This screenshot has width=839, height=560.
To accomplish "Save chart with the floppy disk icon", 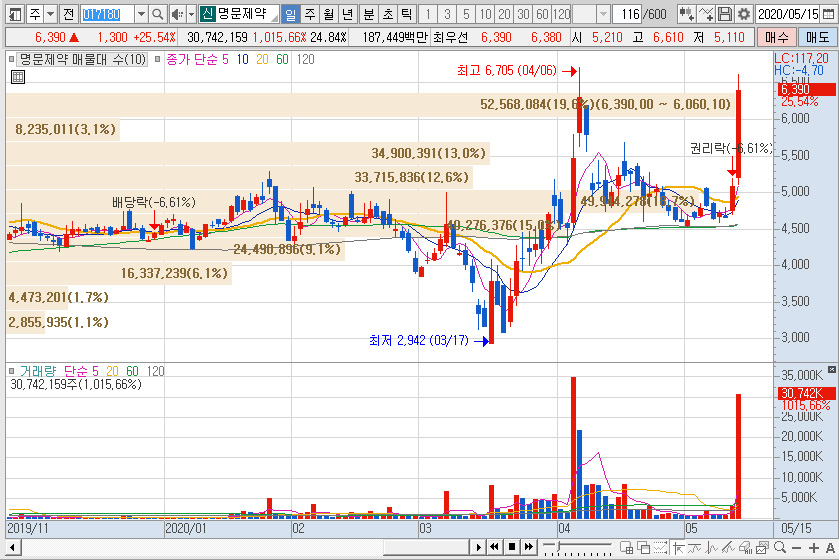I will click(x=725, y=14).
